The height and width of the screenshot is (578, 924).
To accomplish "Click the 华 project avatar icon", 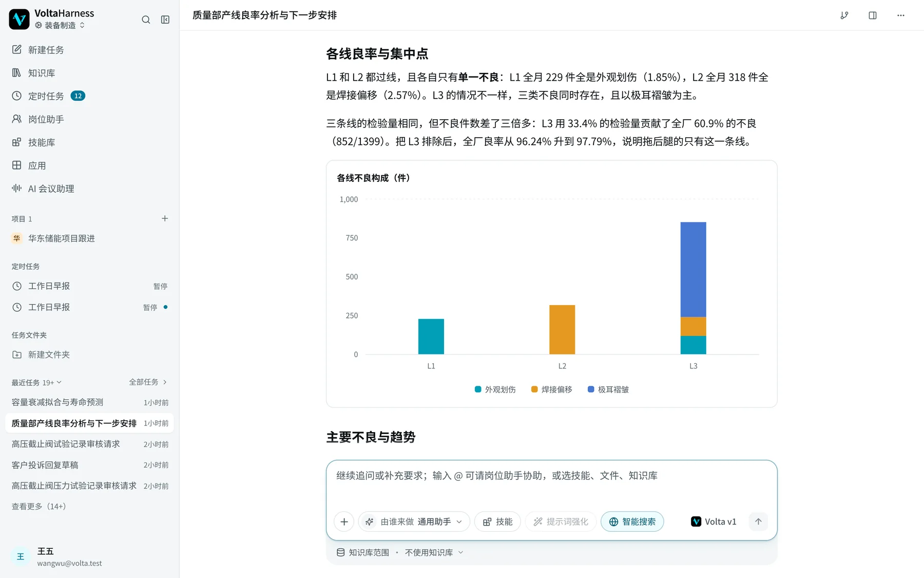I will point(17,238).
